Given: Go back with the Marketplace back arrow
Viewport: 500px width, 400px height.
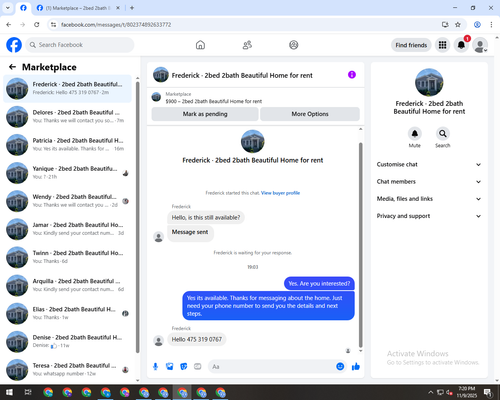Looking at the screenshot, I should (12, 67).
